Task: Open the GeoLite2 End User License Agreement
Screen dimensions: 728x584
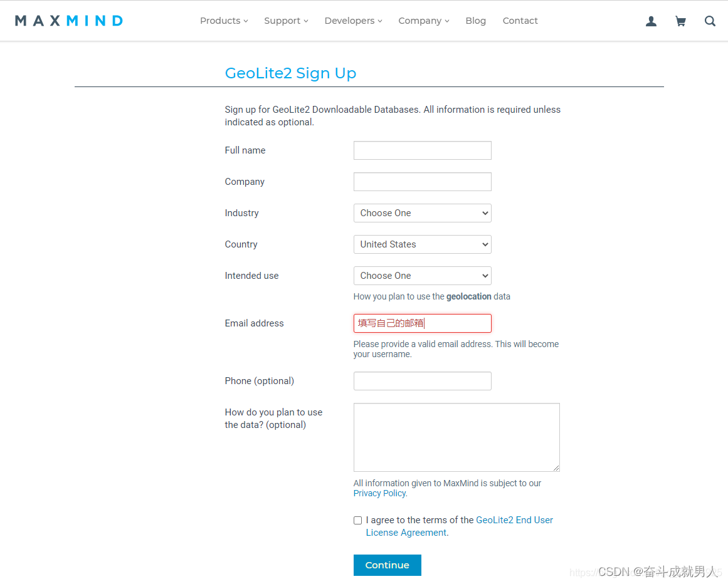Action: [x=514, y=519]
